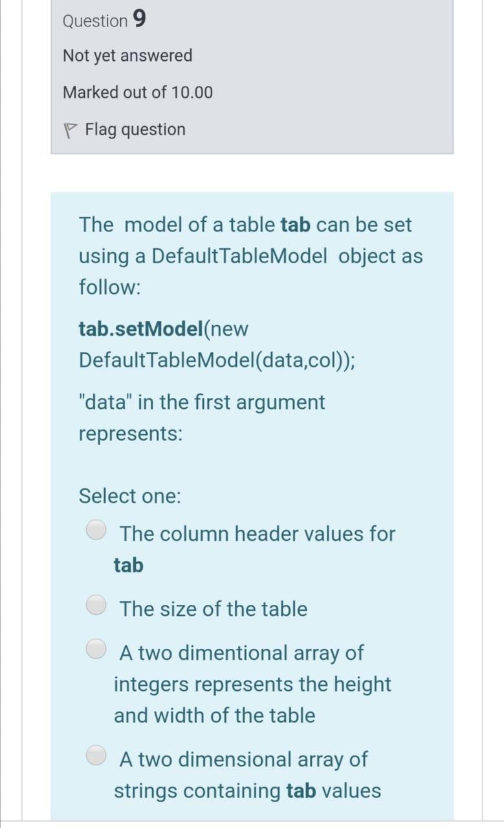This screenshot has height=828, width=504.
Task: Click the flag icon beside Flag question
Action: [x=71, y=129]
